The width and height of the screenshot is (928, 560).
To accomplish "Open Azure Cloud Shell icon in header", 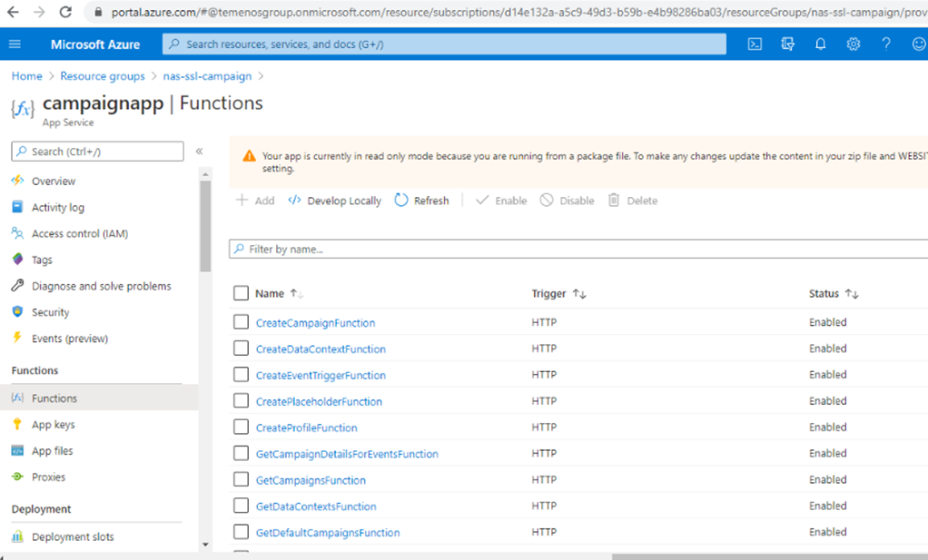I will click(755, 44).
